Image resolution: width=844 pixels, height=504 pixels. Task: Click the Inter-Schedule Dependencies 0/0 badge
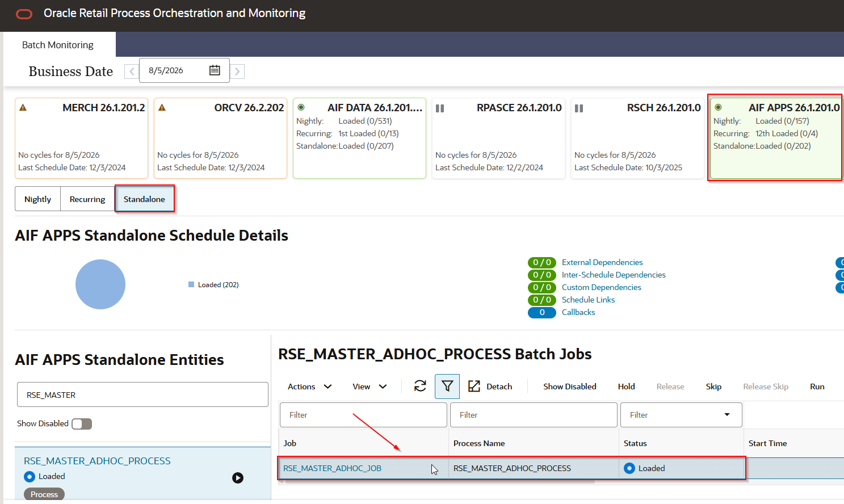coord(542,275)
